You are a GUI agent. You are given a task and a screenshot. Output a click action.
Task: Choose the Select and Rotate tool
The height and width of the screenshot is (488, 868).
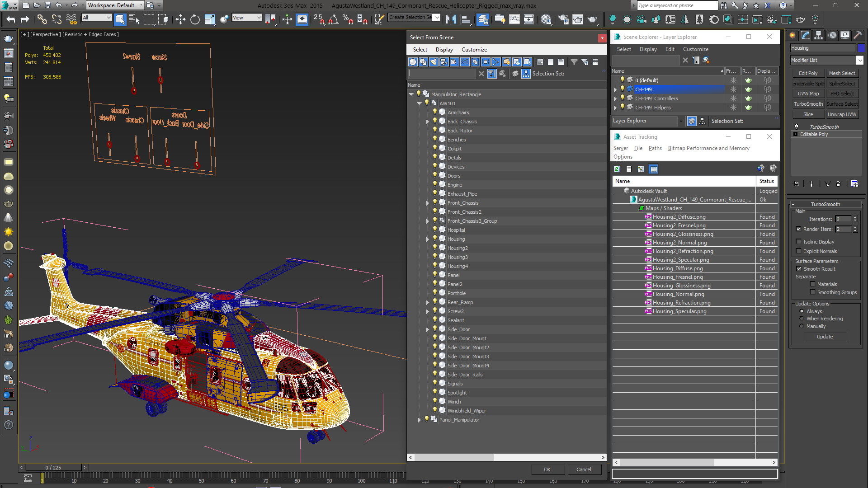pos(195,19)
